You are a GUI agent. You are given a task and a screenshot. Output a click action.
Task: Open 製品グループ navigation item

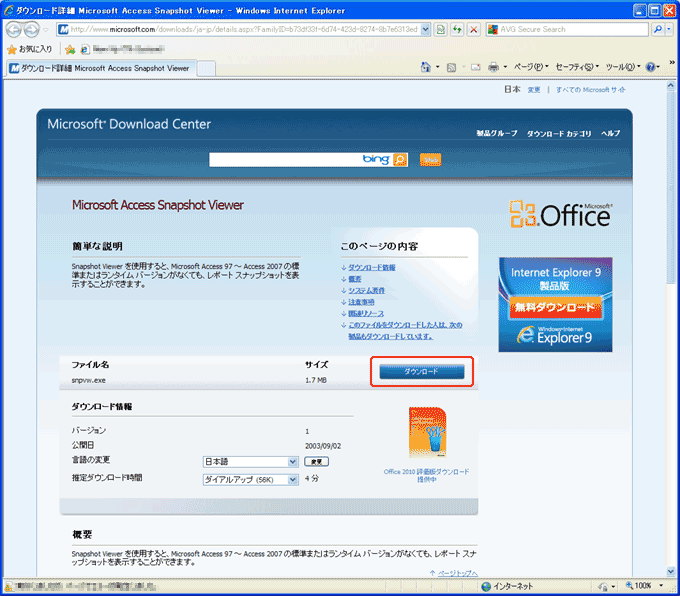coord(497,133)
